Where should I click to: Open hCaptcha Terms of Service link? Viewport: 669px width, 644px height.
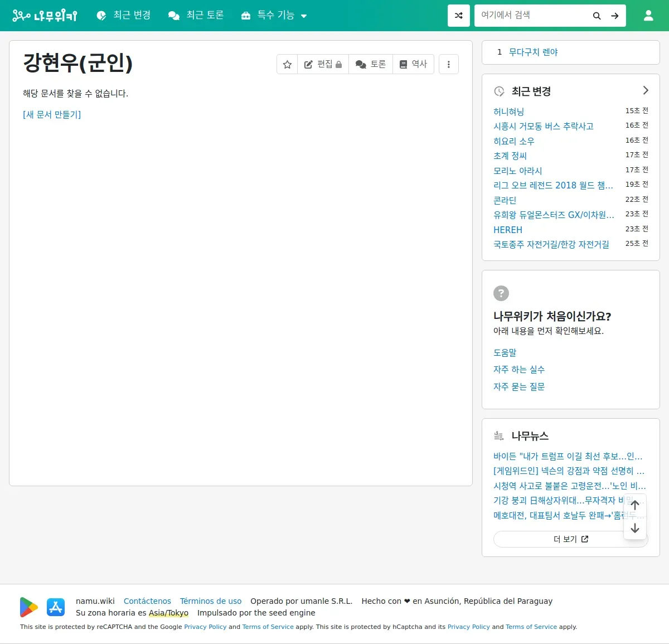click(x=531, y=627)
